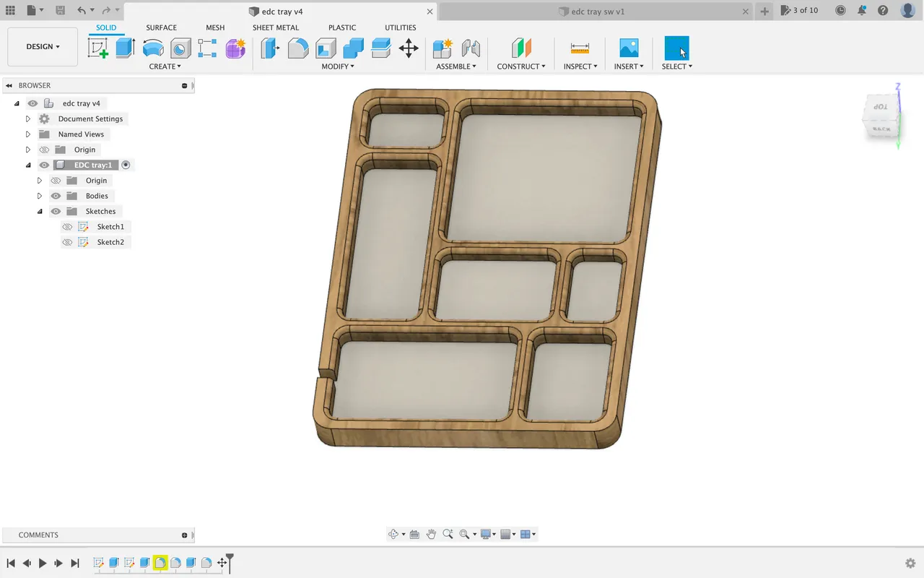Screen dimensions: 924x578
Task: Activate the Pan tool in the navigation bar
Action: (x=432, y=534)
